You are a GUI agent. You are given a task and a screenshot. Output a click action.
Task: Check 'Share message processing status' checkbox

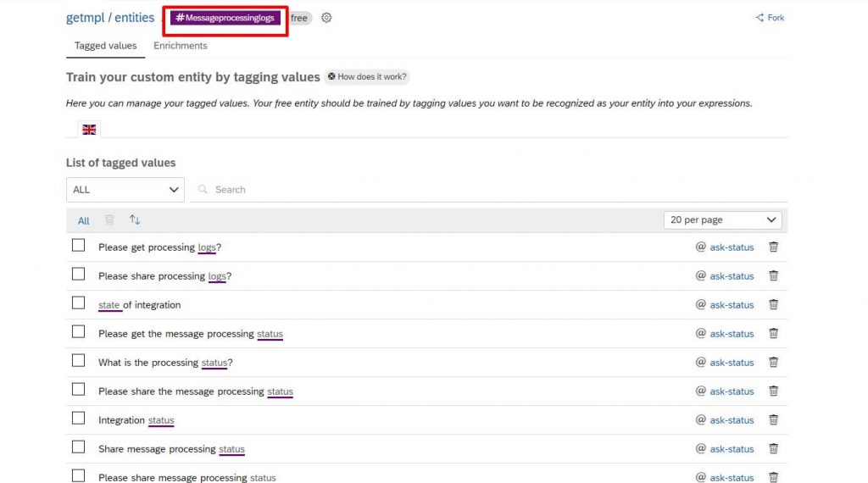(79, 447)
